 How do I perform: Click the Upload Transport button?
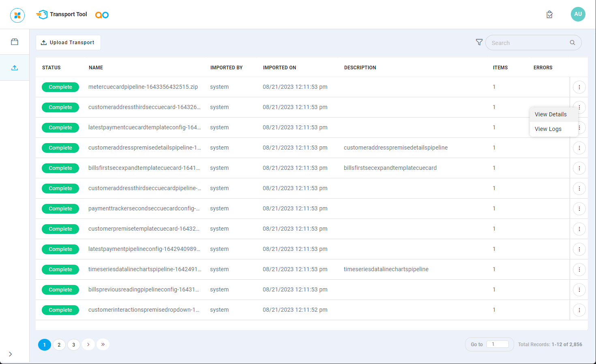click(x=68, y=43)
